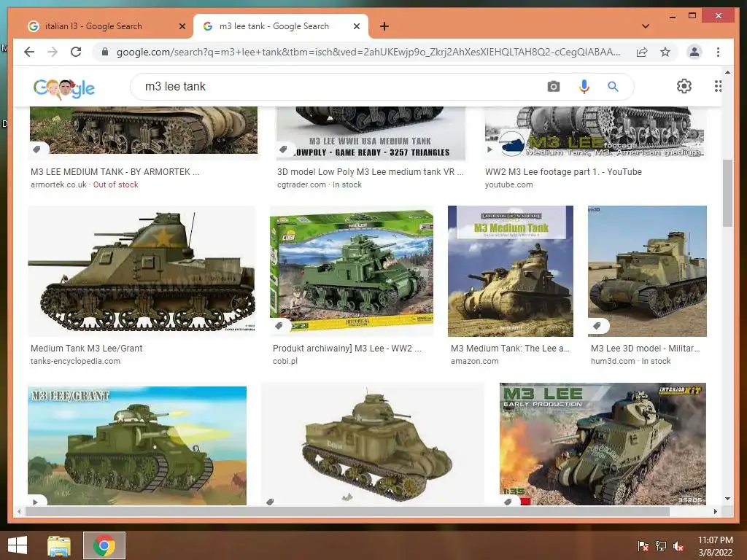
Task: Click horizontal scrollbar left arrow
Action: [x=19, y=511]
